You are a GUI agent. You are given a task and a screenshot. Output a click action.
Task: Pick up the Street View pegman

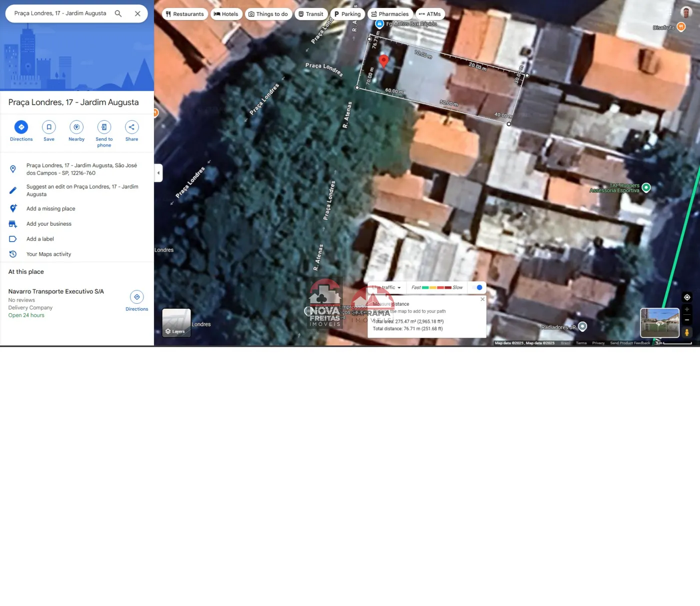[x=686, y=332]
